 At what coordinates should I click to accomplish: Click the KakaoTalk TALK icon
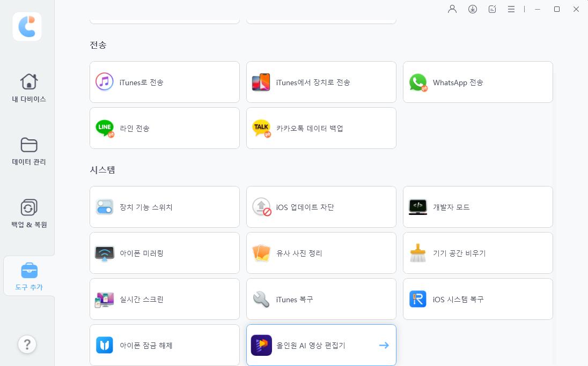(x=261, y=128)
